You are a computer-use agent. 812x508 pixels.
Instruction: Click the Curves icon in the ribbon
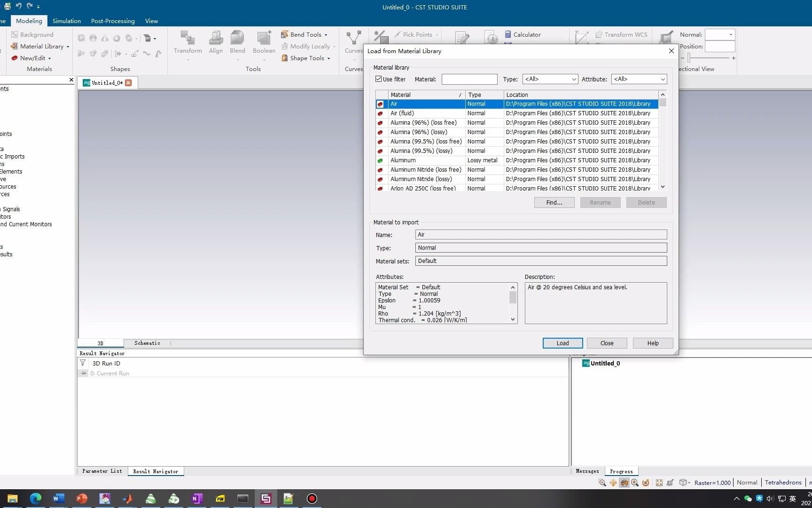[353, 38]
